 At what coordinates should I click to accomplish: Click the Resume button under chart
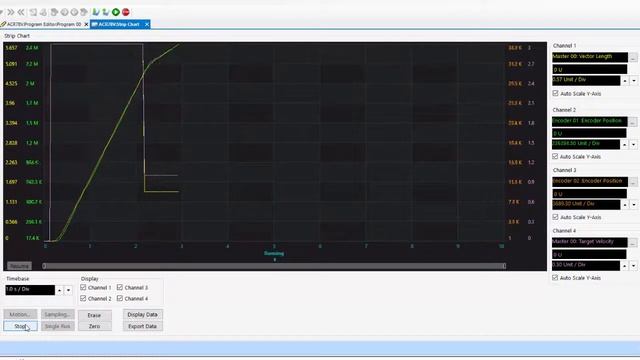19,266
